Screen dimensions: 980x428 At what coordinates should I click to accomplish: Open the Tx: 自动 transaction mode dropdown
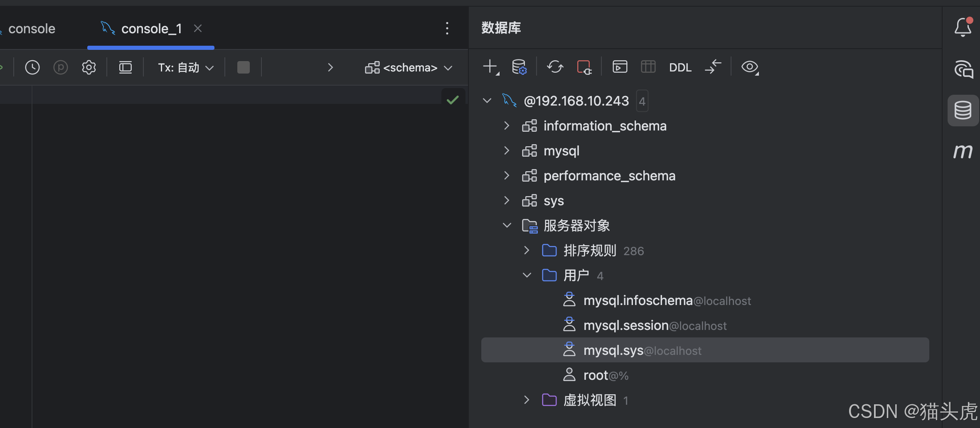pos(186,68)
